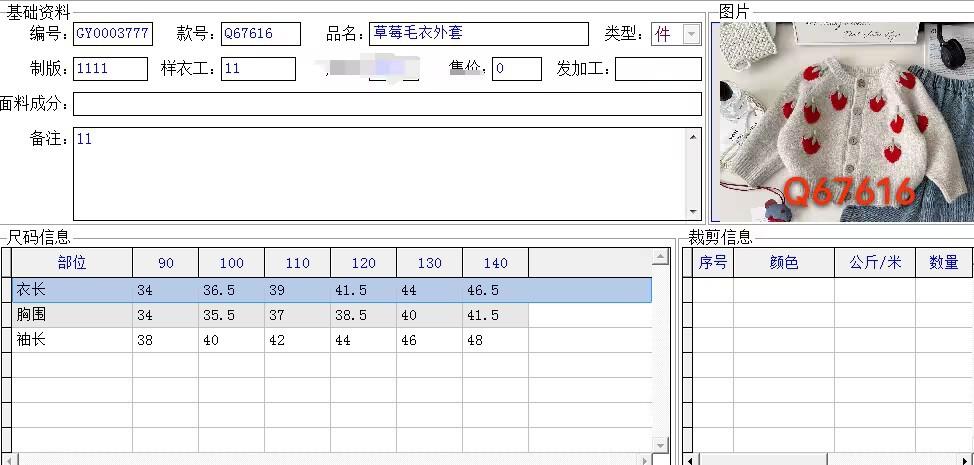Select the 衣长 row in size table
The width and height of the screenshot is (974, 465).
(332, 291)
